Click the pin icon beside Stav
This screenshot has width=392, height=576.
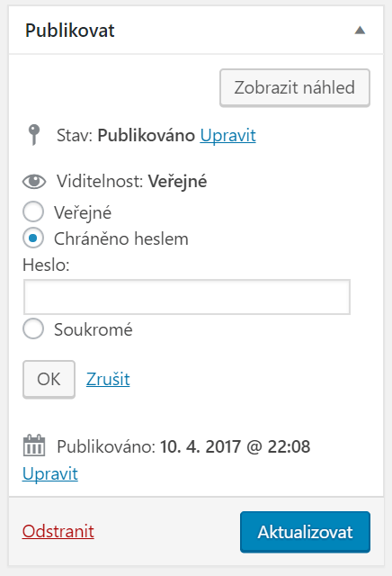click(x=34, y=135)
